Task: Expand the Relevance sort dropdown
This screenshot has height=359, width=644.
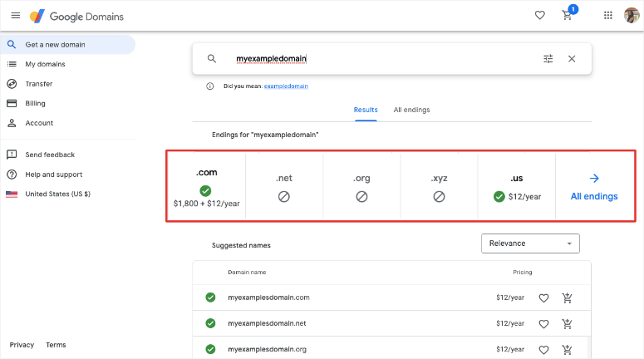Action: [x=530, y=243]
